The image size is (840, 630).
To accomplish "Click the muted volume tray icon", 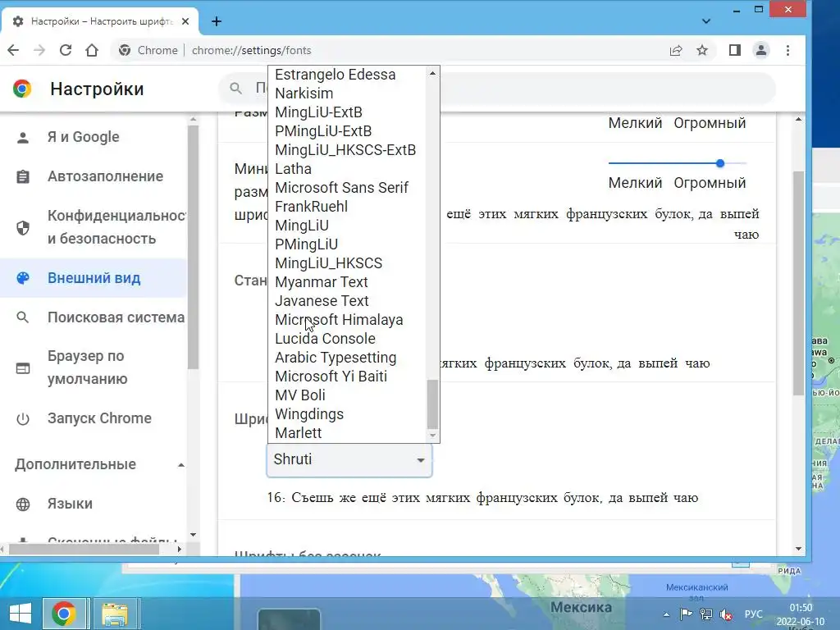I will pyautogui.click(x=727, y=614).
